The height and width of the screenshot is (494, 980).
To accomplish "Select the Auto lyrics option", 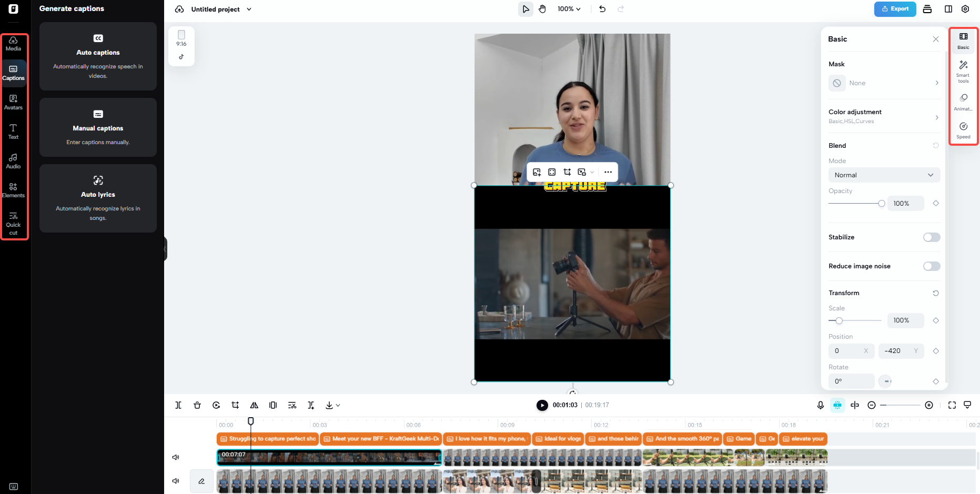I will point(98,198).
